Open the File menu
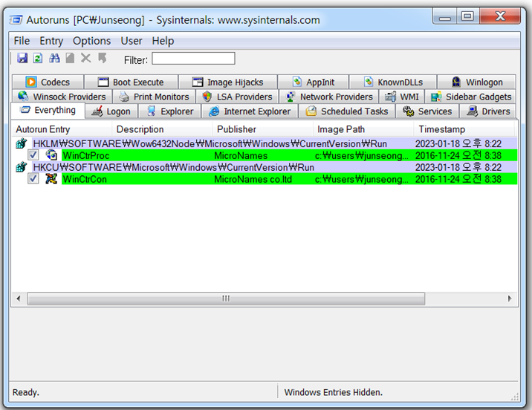532x410 pixels. click(22, 41)
